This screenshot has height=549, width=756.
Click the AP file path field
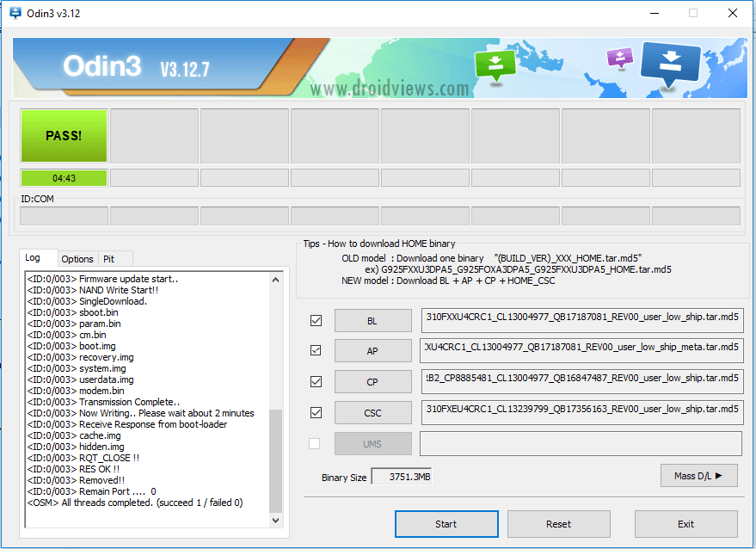(x=582, y=350)
